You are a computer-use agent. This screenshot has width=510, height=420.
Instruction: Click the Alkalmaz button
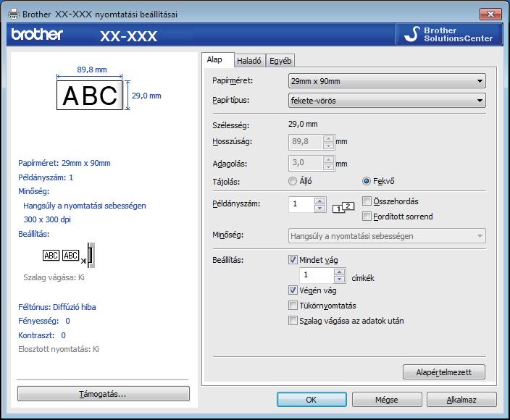click(x=461, y=399)
